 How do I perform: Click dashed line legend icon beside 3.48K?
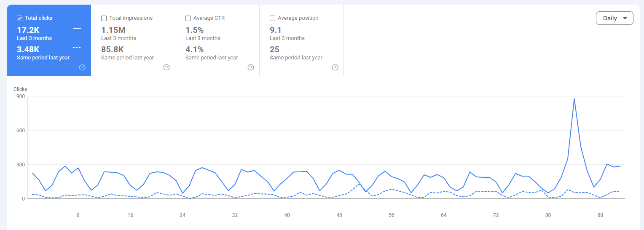(x=77, y=48)
